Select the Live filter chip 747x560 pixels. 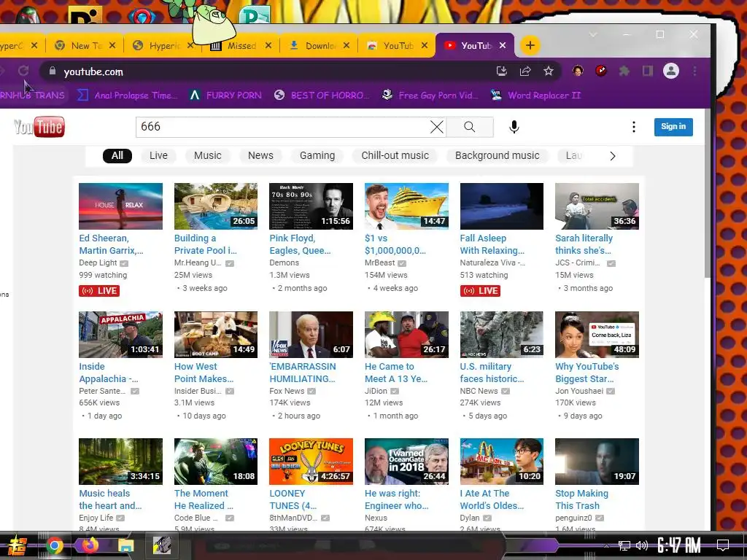coord(158,156)
